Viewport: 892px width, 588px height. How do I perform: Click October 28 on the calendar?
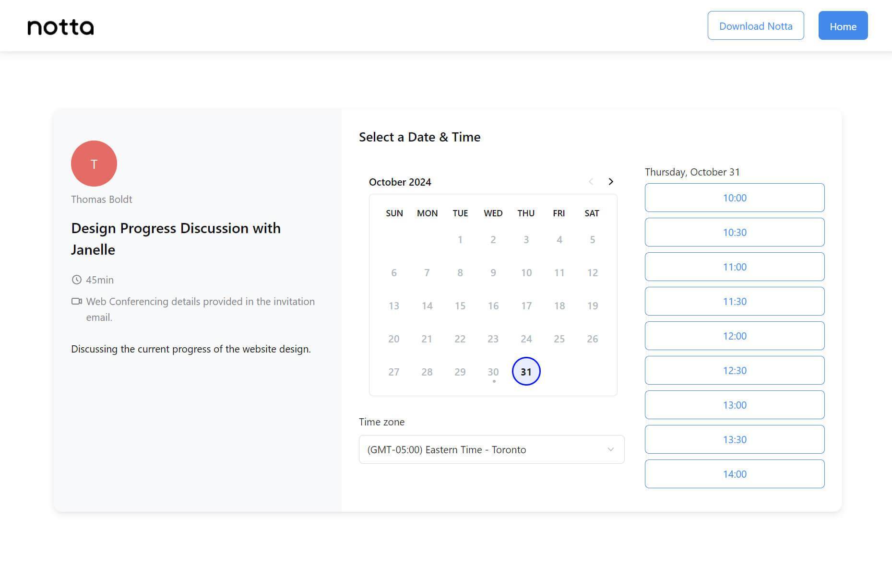click(427, 372)
